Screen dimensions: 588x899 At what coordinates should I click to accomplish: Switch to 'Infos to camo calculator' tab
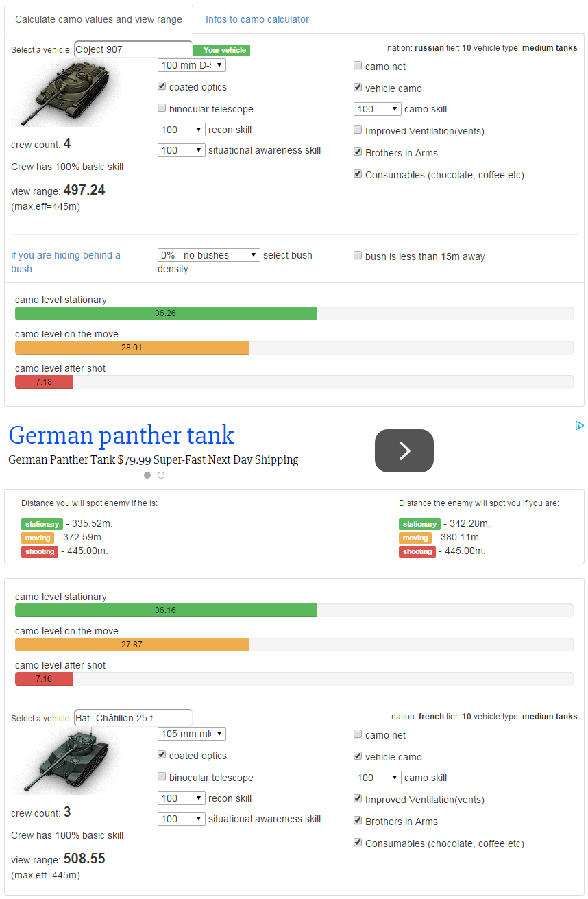257,19
